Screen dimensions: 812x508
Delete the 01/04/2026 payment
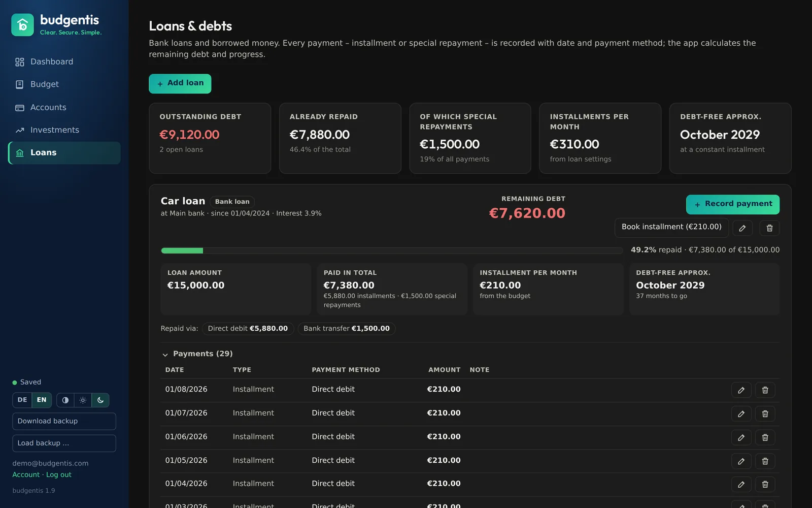[765, 484]
